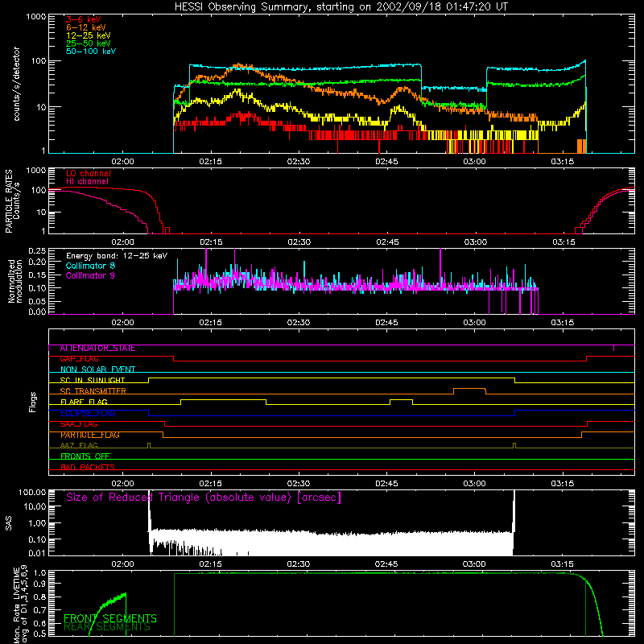Select the 6-12 keV legend label
644x644 pixels.
point(86,27)
